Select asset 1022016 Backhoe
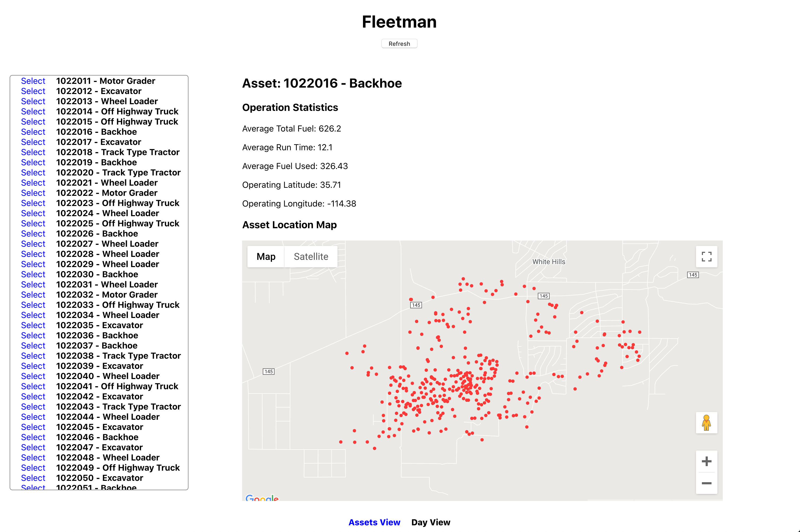The image size is (800, 532). pyautogui.click(x=33, y=132)
